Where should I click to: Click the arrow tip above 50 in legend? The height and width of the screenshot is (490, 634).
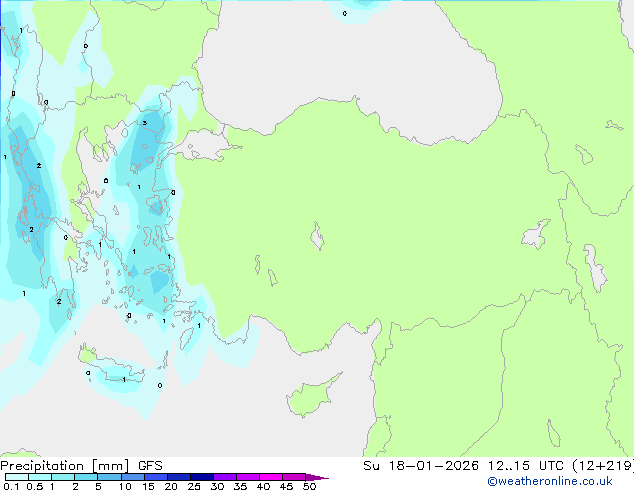pyautogui.click(x=317, y=478)
